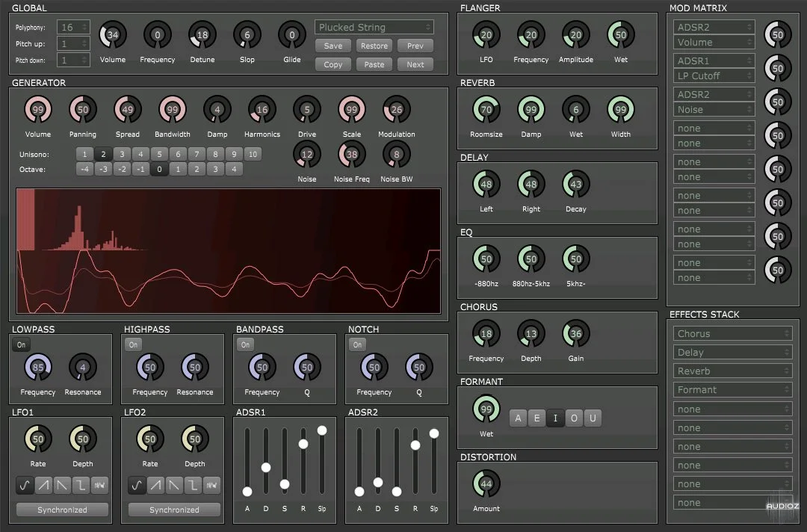807x532 pixels.
Task: Click the Polyphony value stepper
Action: point(73,27)
